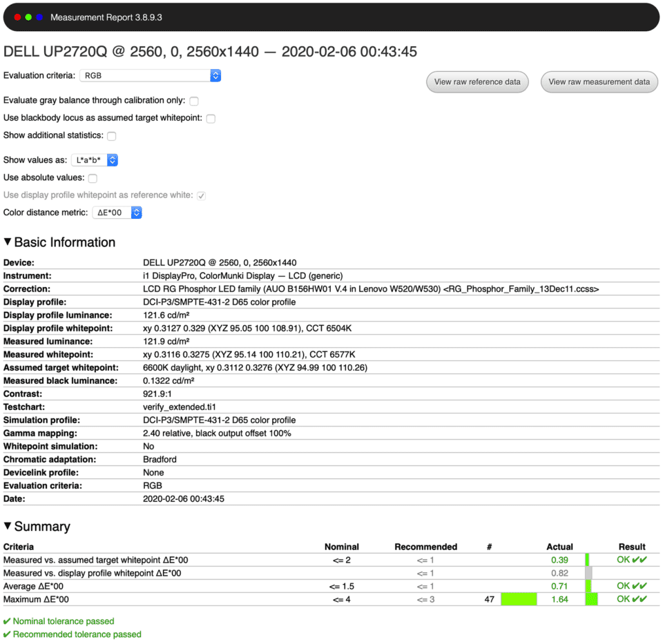The height and width of the screenshot is (644, 663).
Task: Click Chromatic adaptation value 'Bradford'
Action: point(160,459)
